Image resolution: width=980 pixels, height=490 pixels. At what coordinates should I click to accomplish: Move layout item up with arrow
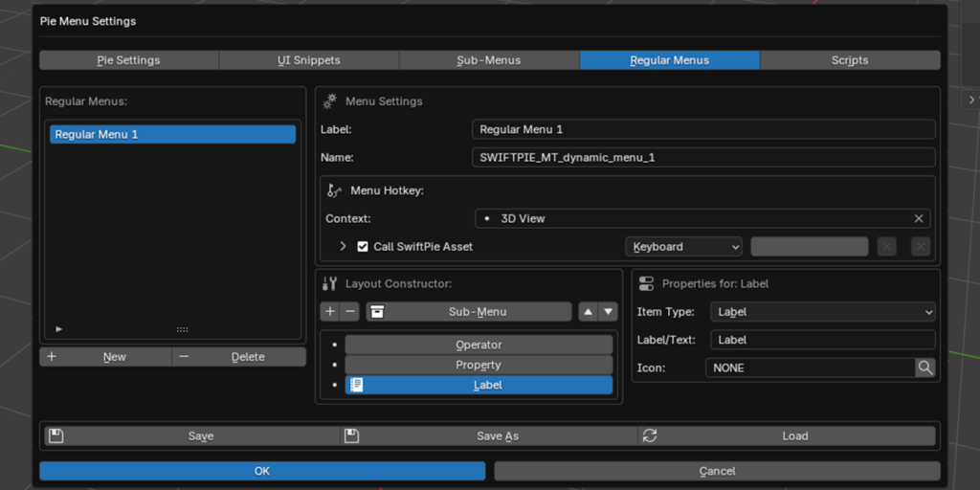pos(589,312)
